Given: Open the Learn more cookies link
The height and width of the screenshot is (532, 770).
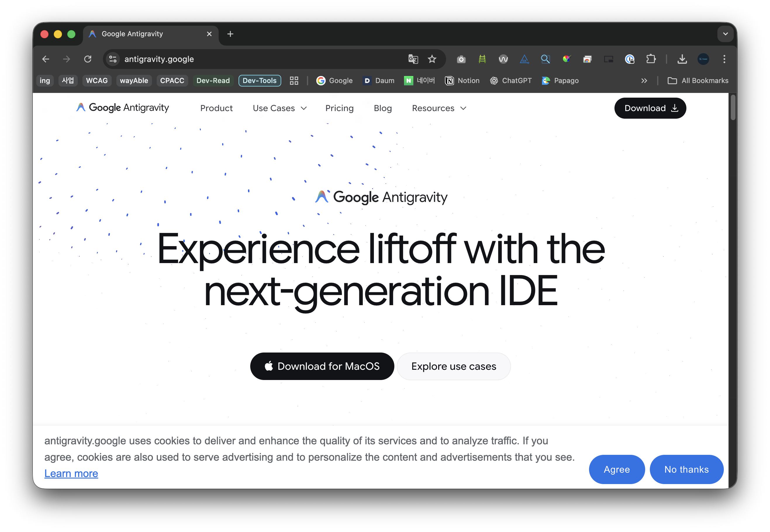Looking at the screenshot, I should tap(71, 473).
